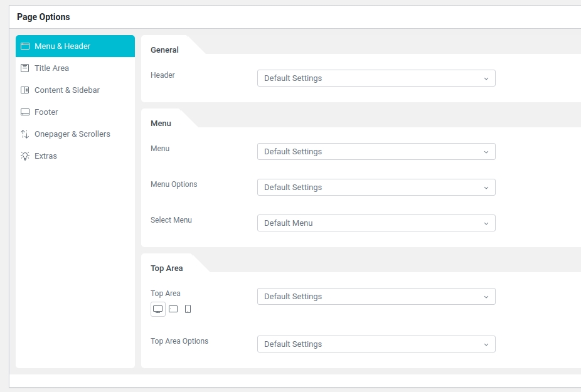Screen dimensions: 581x392
Task: Click the Extras lightbulb icon
Action: point(25,156)
